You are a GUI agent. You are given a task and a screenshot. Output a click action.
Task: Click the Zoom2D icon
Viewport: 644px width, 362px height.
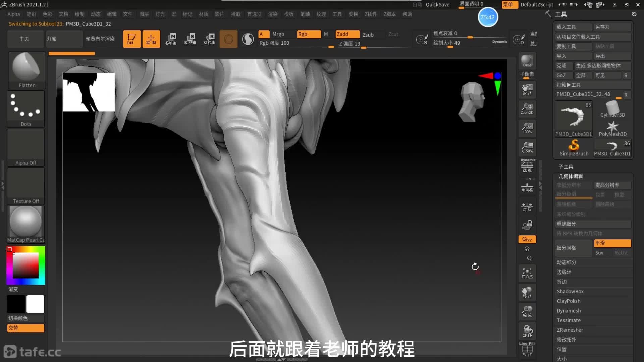point(527,109)
